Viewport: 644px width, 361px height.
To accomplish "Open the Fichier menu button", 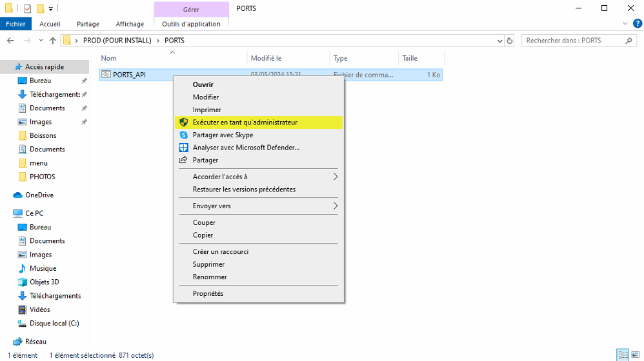I will coord(15,24).
